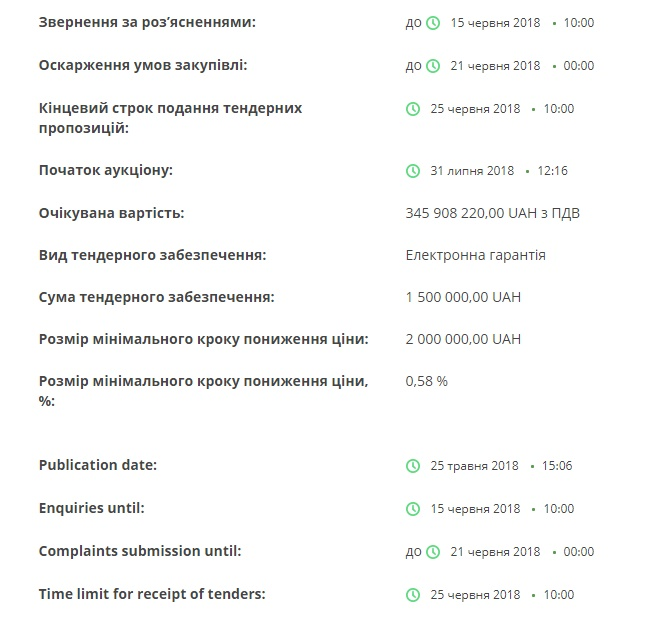
Task: Click the Сума тендерного забезпечення label
Action: pyautogui.click(x=156, y=297)
